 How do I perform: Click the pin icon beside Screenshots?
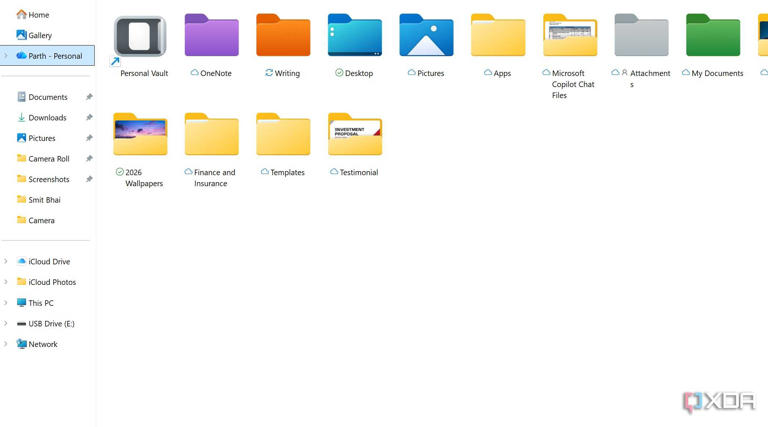[89, 179]
